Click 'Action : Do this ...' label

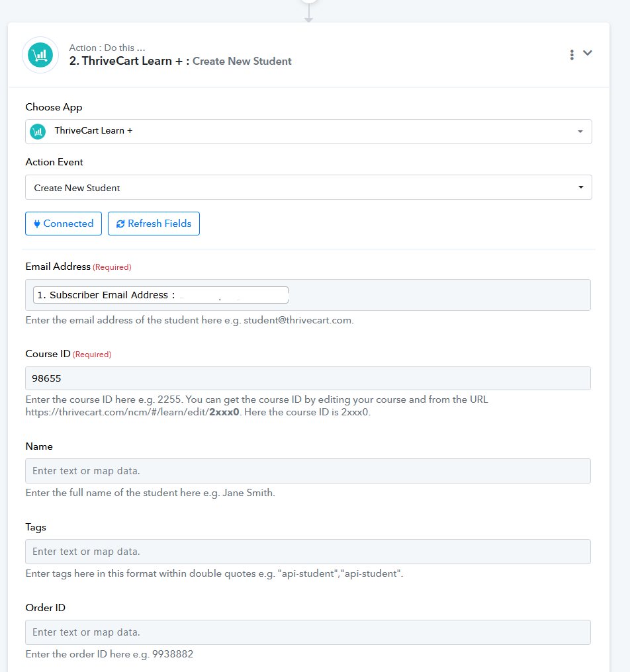[107, 48]
